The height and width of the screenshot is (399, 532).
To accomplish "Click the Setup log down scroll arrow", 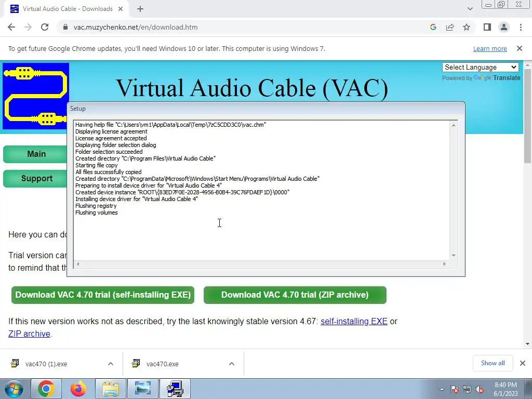I will coord(454,256).
